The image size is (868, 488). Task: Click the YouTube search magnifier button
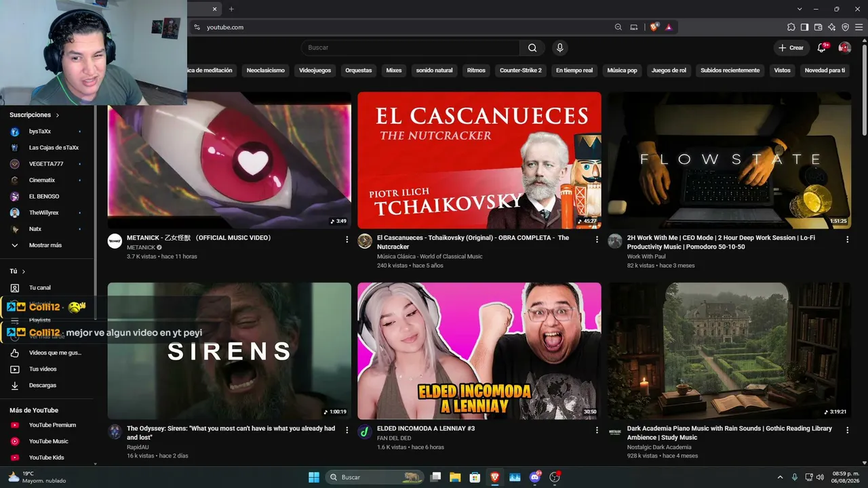coord(532,47)
